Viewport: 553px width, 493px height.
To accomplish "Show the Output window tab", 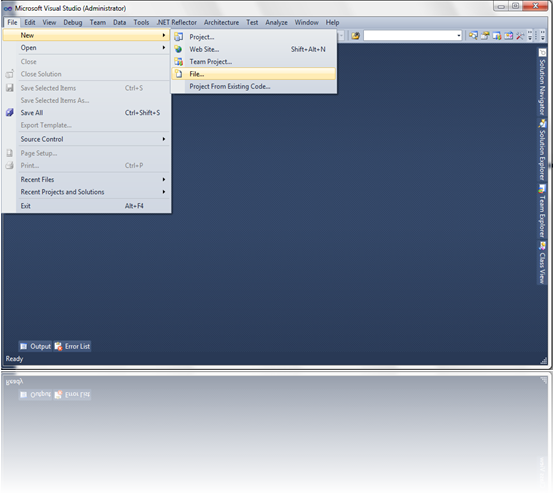I will [35, 346].
